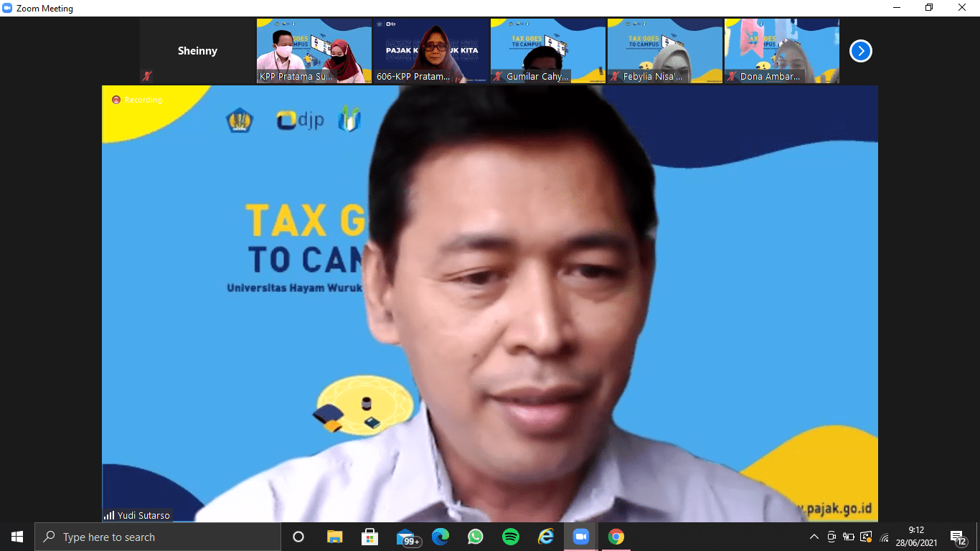Expand the hidden system tray icons
The height and width of the screenshot is (551, 980).
[x=814, y=537]
